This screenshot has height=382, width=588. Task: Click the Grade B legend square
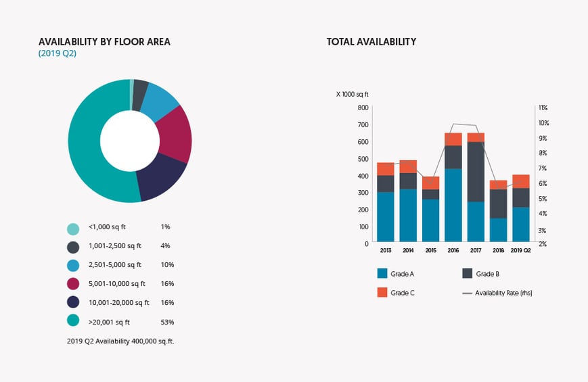pyautogui.click(x=468, y=273)
